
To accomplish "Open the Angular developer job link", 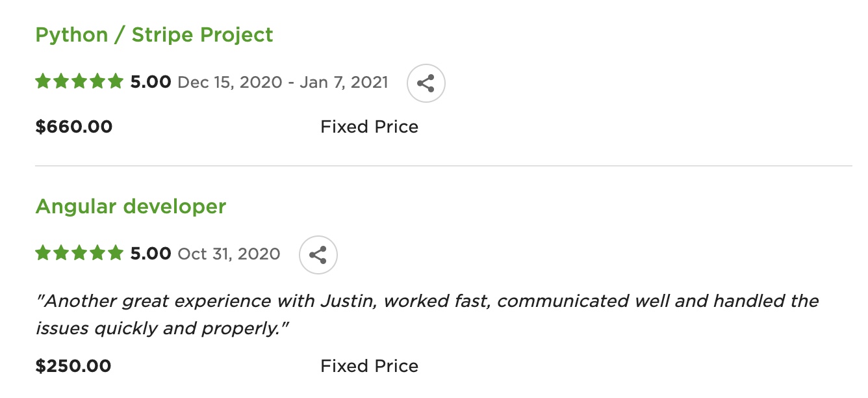I will [131, 206].
